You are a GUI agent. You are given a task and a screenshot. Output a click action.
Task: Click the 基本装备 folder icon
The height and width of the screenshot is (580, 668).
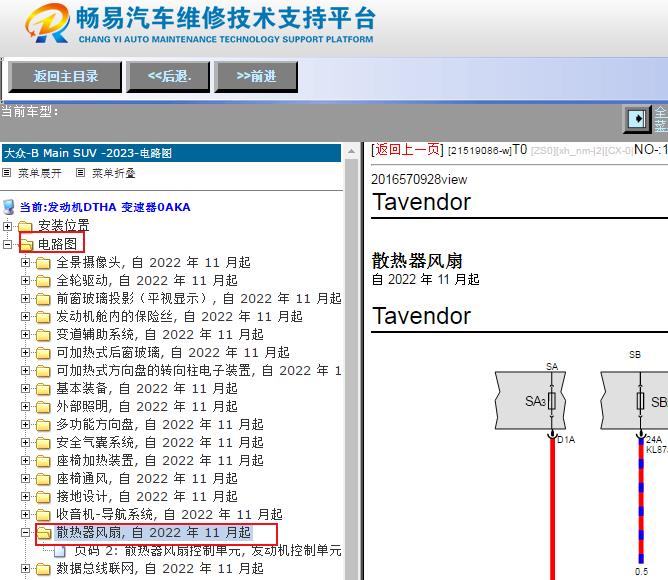point(43,389)
